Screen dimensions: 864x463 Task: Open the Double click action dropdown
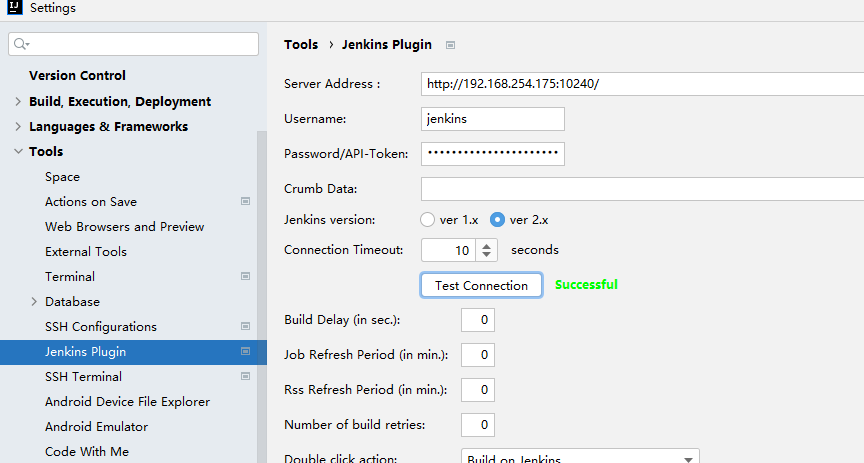click(x=688, y=459)
